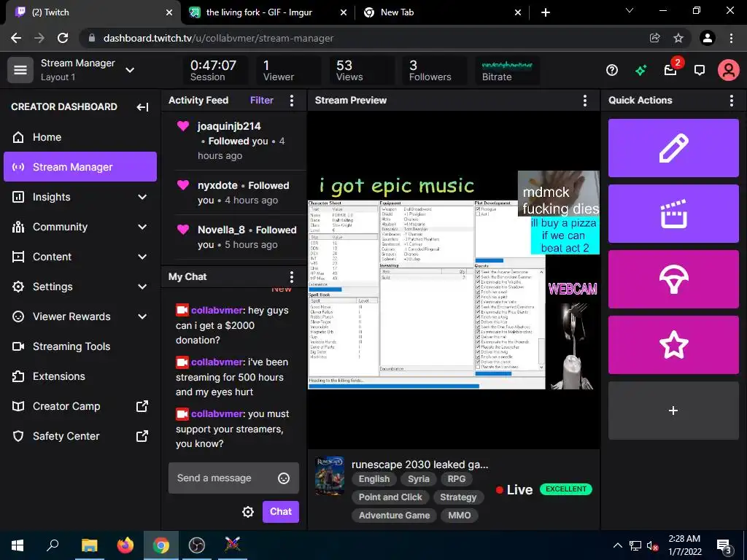Click the English tag

tap(374, 479)
